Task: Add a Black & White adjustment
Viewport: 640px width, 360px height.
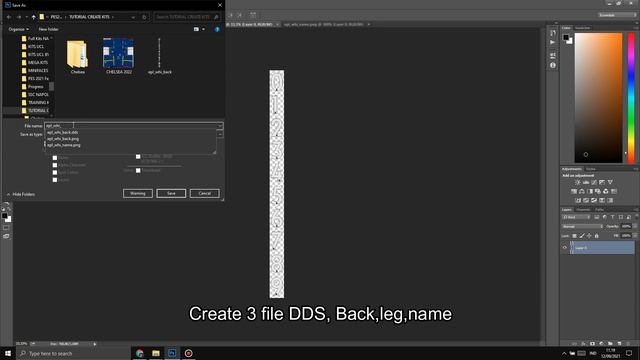Action: click(590, 191)
